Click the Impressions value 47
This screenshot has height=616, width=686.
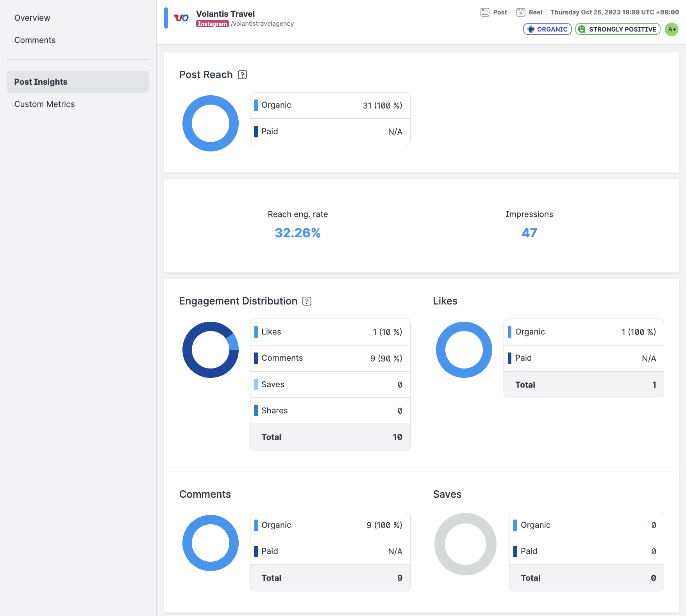(x=529, y=233)
